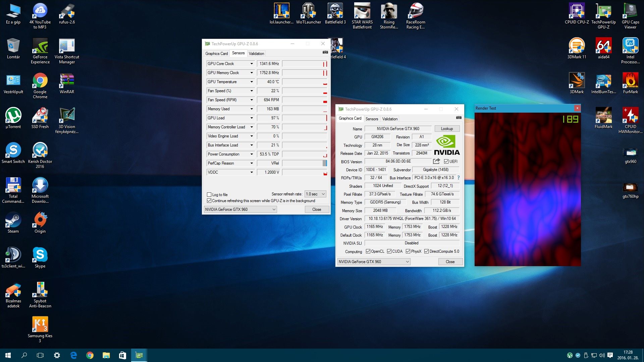Toggle the PhysX checkbox
Screen dimensions: 644x362
click(408, 251)
